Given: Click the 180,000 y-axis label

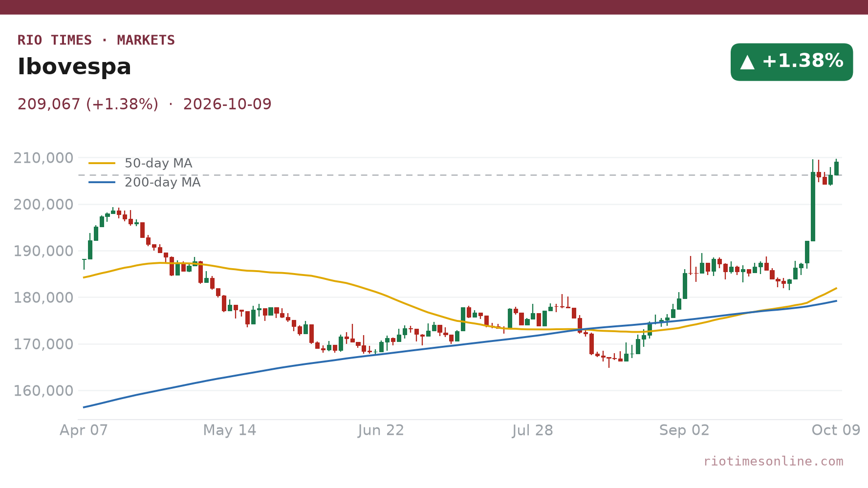Looking at the screenshot, I should [x=43, y=297].
